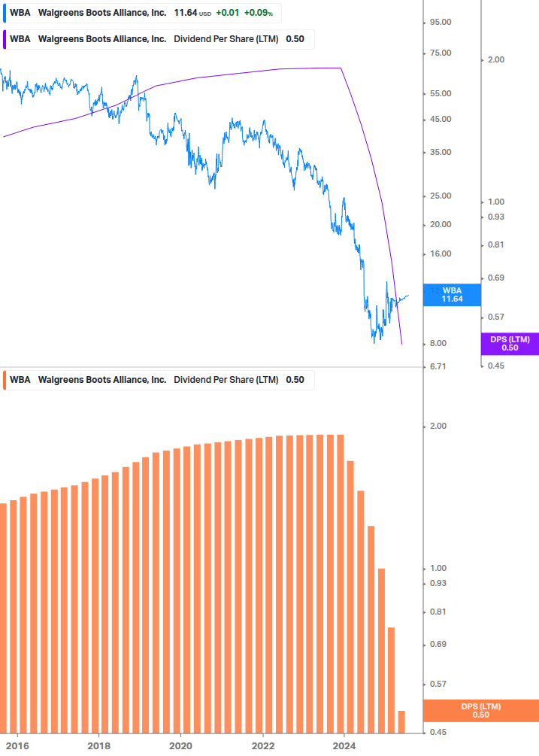Click the 25.00 price axis value
The image size is (539, 756).
(x=441, y=196)
